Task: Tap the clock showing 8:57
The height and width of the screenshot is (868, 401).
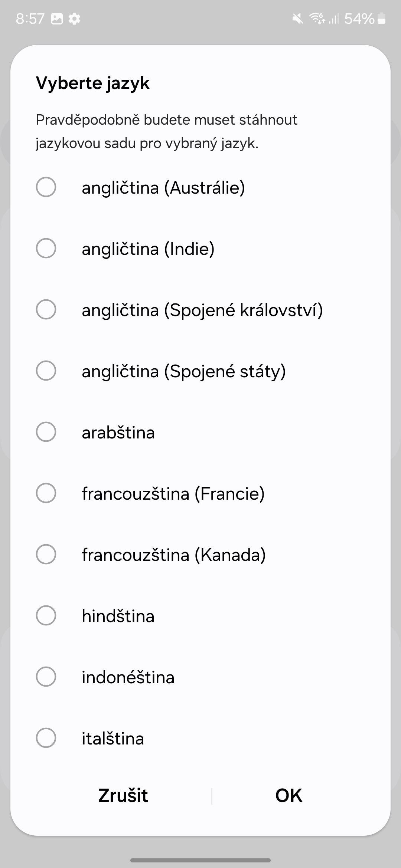Action: click(30, 19)
